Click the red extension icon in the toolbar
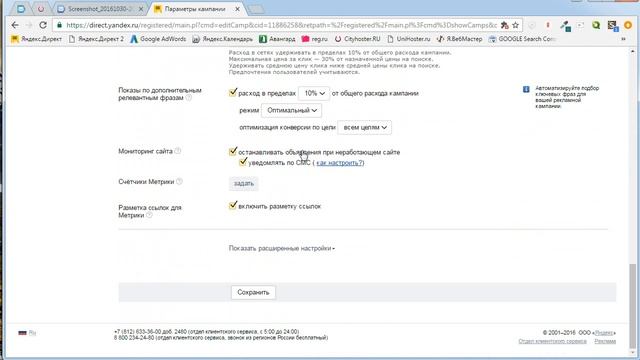 [548, 25]
